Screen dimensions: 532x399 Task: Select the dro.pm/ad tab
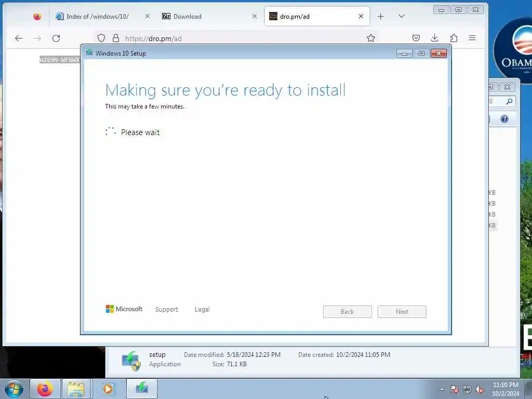point(317,16)
